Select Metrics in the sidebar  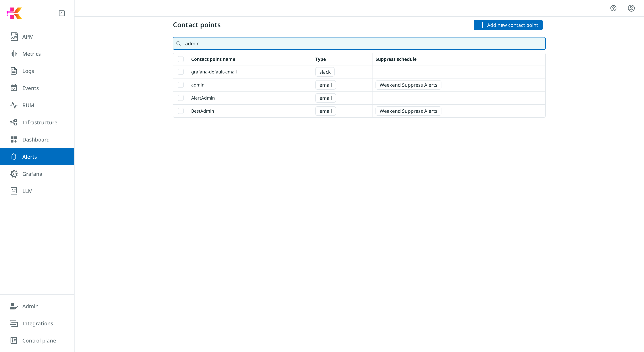pyautogui.click(x=31, y=54)
